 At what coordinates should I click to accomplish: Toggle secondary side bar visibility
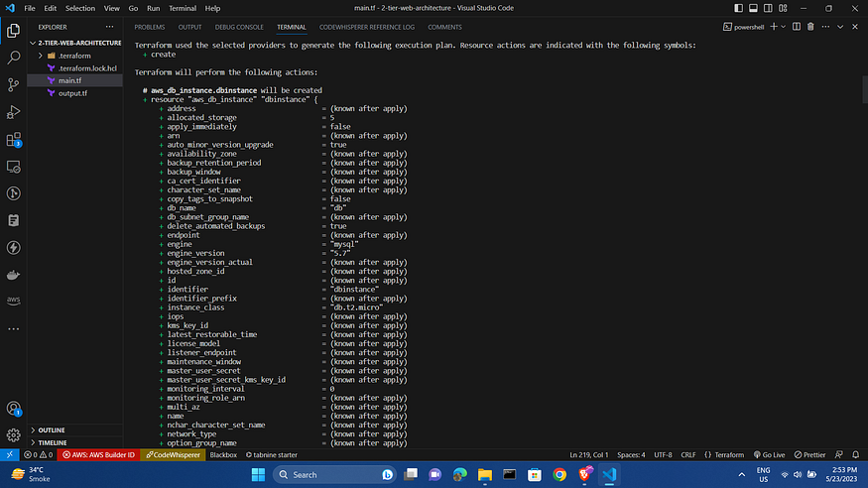[x=768, y=8]
